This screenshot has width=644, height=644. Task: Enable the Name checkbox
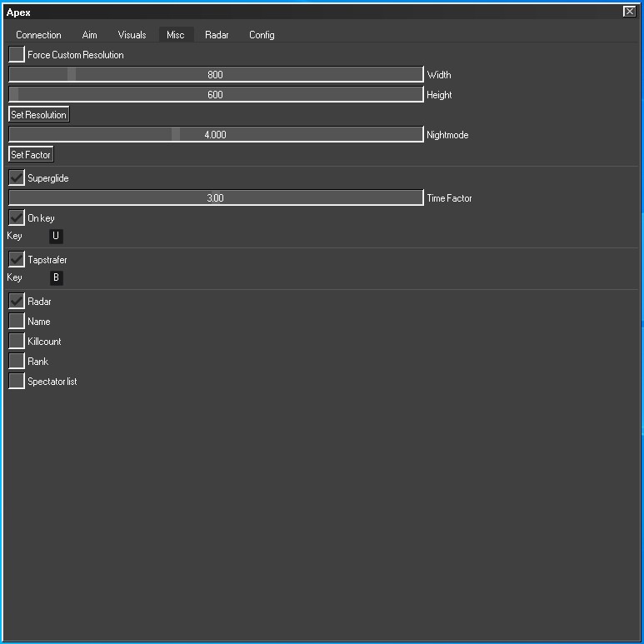coord(17,321)
